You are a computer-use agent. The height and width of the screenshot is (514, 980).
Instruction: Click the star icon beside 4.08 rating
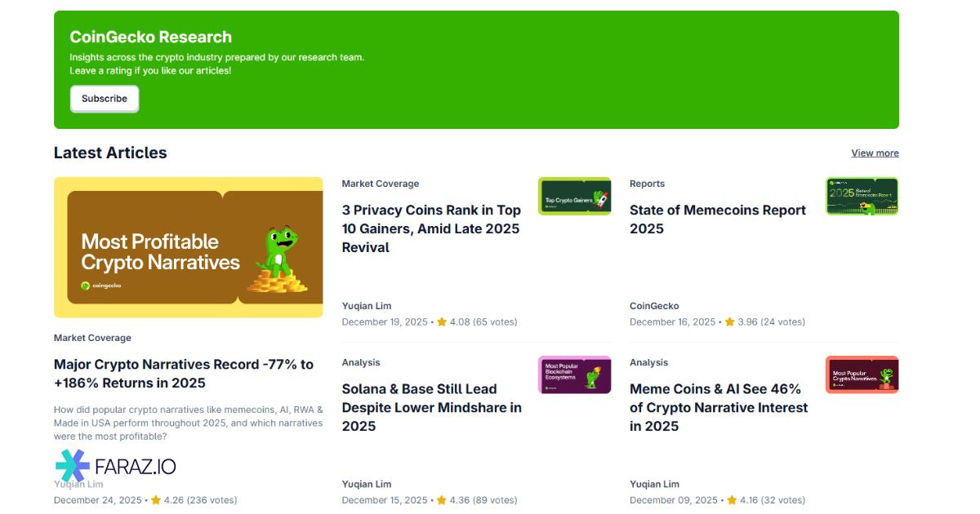(x=442, y=322)
